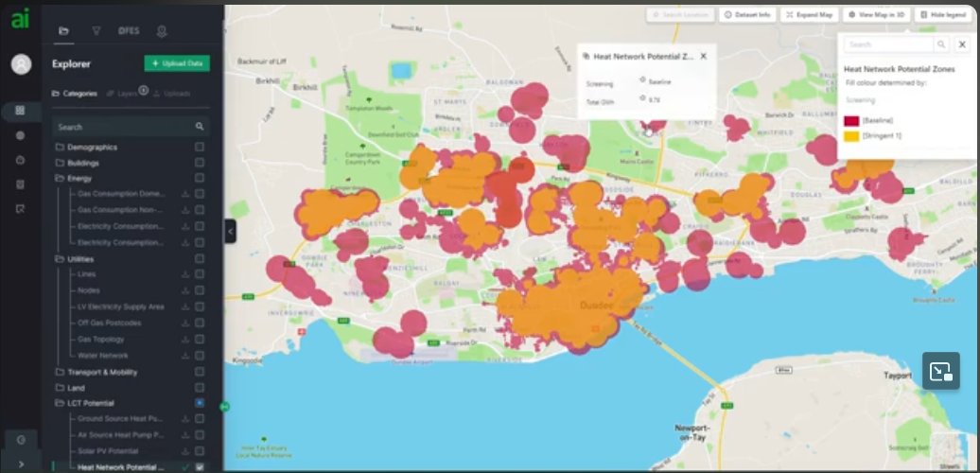Uncheck the Heat Network Potential layer checkbox
The height and width of the screenshot is (473, 980).
pos(200,467)
